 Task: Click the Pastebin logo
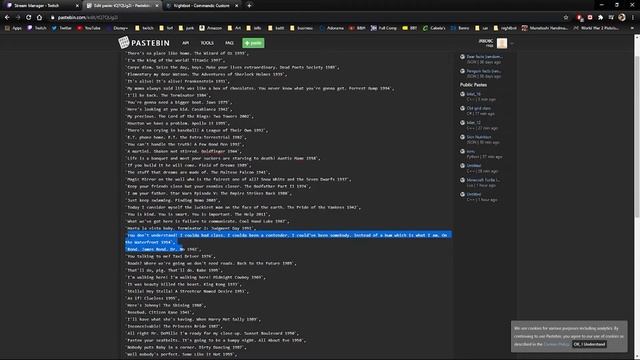[144, 42]
